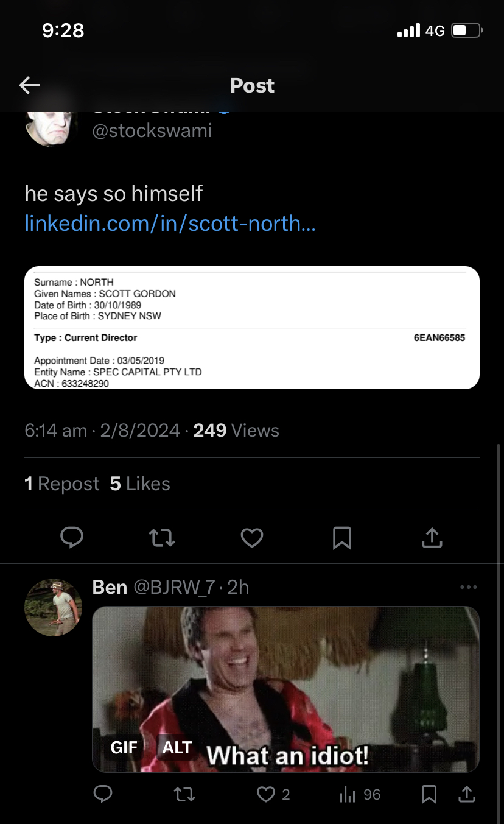Open the LinkedIn scott-north link
The image size is (504, 824).
click(170, 224)
